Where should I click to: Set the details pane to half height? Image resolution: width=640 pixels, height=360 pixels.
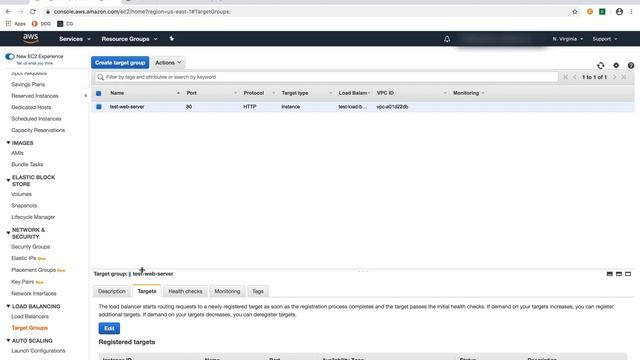click(619, 274)
